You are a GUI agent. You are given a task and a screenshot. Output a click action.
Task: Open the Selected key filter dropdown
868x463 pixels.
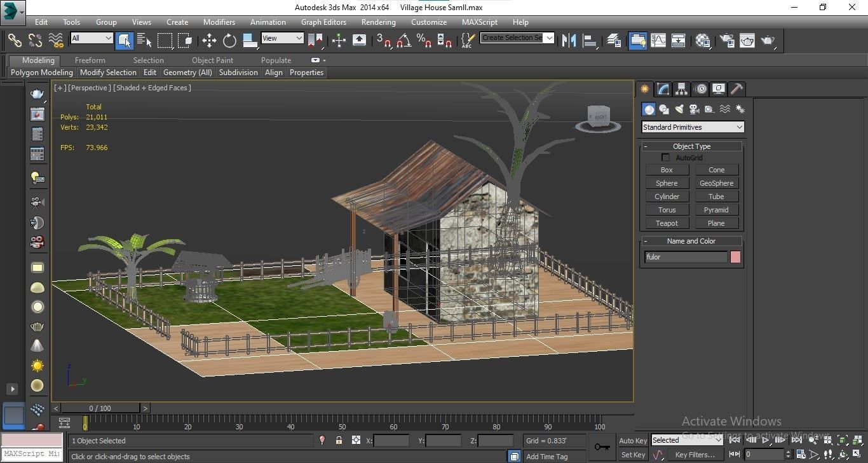(x=687, y=440)
